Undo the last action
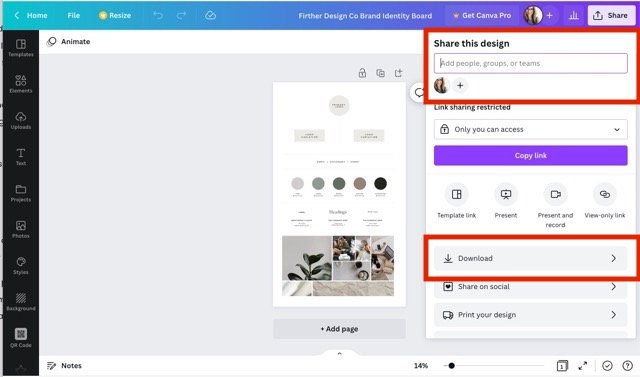640x377 pixels. pos(158,16)
